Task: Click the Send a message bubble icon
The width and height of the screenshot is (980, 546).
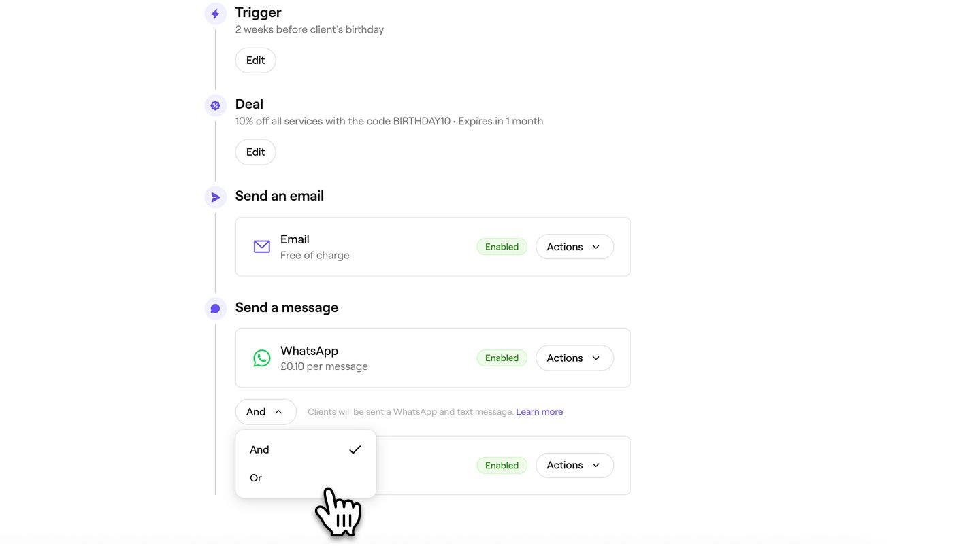Action: [x=215, y=309]
